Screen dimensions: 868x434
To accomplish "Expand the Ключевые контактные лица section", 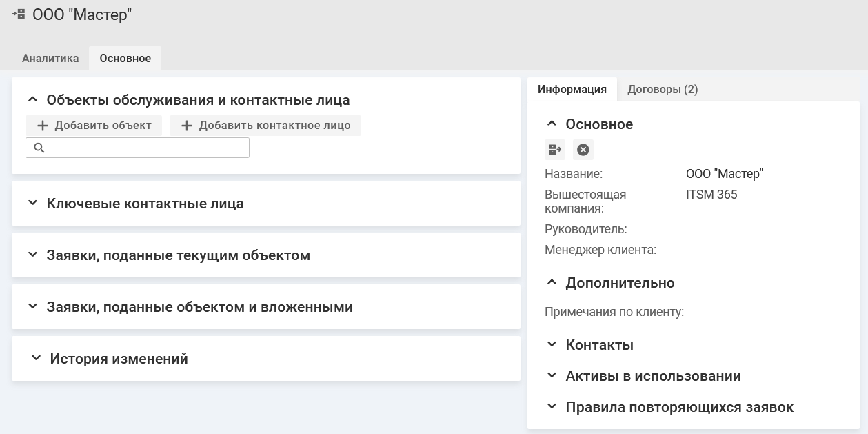I will point(32,204).
